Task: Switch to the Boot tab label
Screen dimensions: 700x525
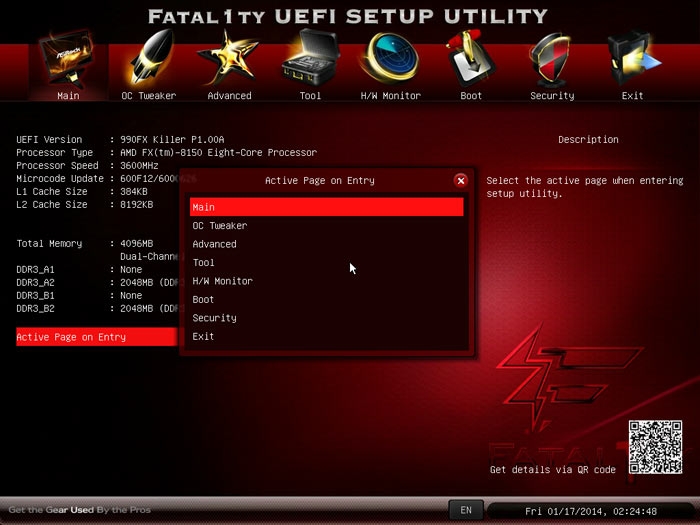Action: coord(471,96)
